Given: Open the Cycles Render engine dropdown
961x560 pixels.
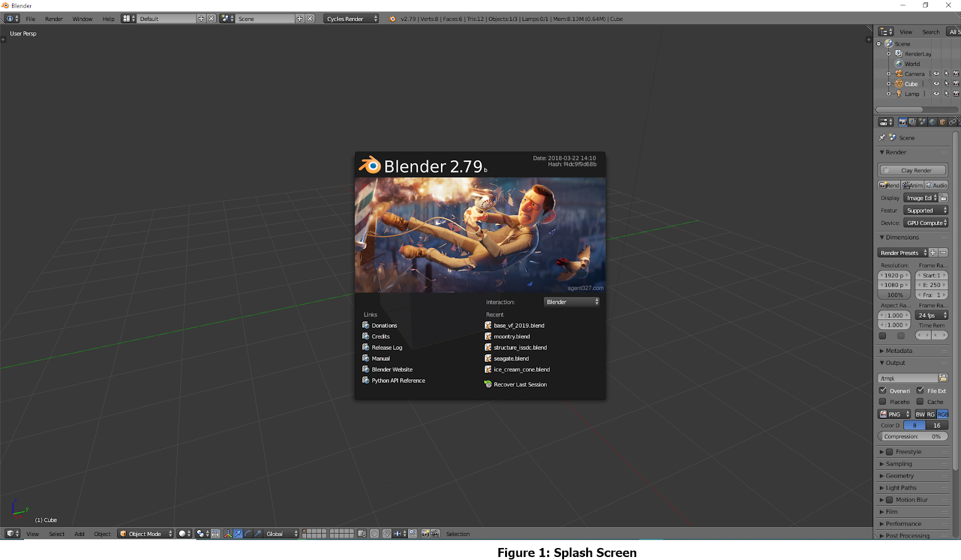Looking at the screenshot, I should (x=351, y=19).
